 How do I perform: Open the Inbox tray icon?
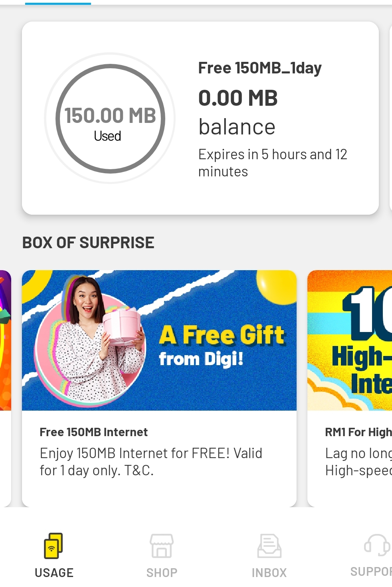click(269, 546)
